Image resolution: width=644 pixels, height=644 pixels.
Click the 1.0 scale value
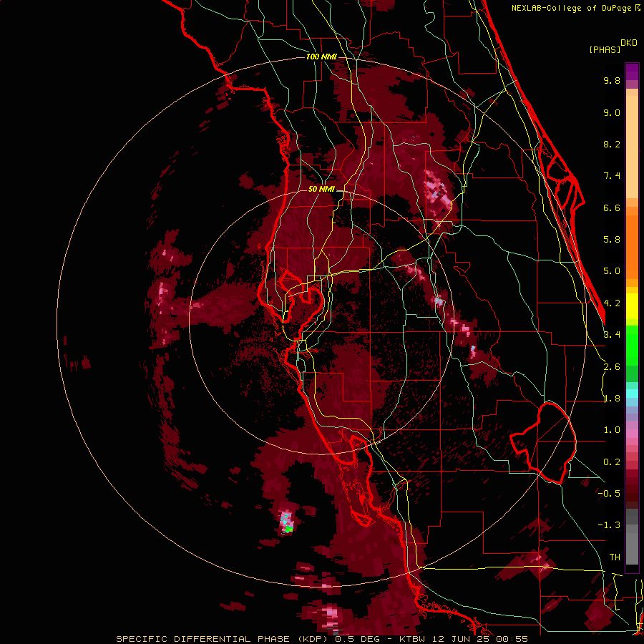tap(612, 430)
